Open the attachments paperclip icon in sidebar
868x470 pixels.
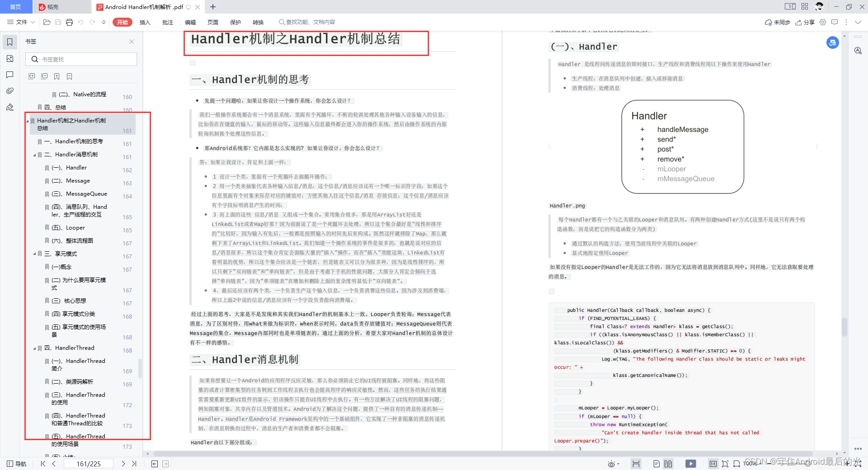point(9,91)
